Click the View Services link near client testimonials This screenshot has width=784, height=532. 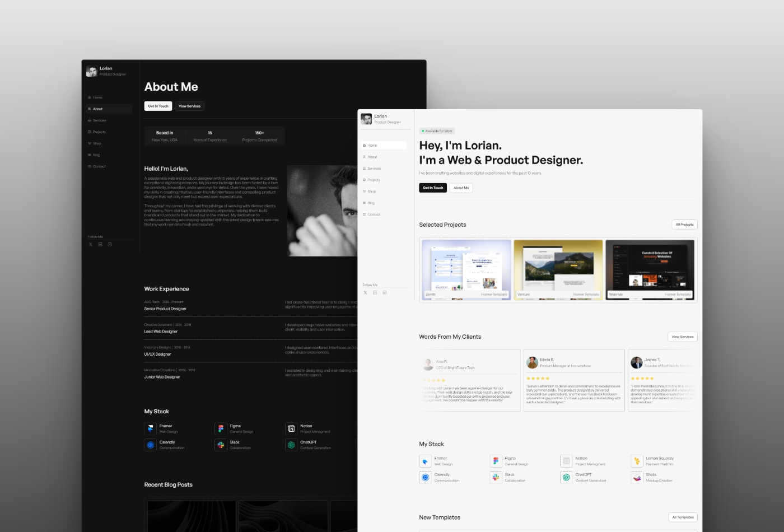[682, 337]
